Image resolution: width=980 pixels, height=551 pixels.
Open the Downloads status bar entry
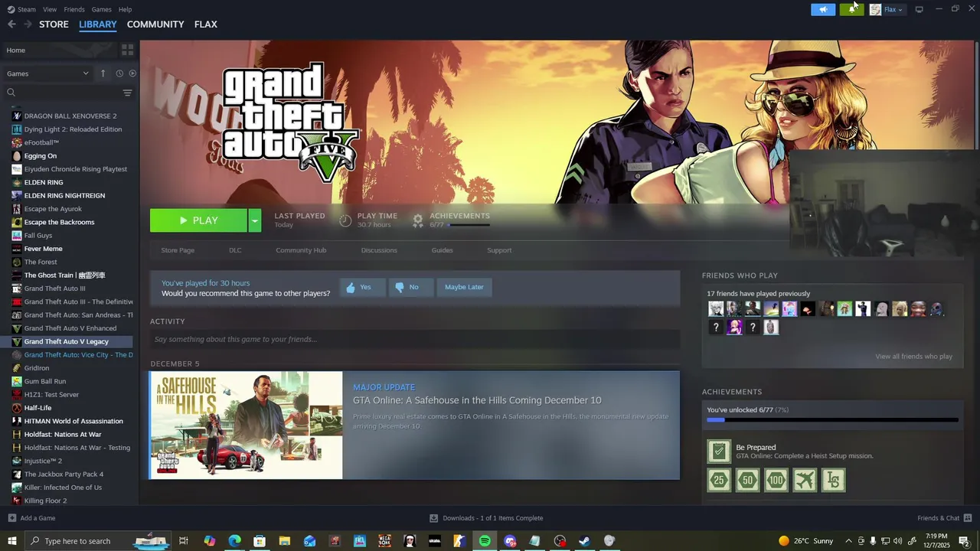coord(486,518)
